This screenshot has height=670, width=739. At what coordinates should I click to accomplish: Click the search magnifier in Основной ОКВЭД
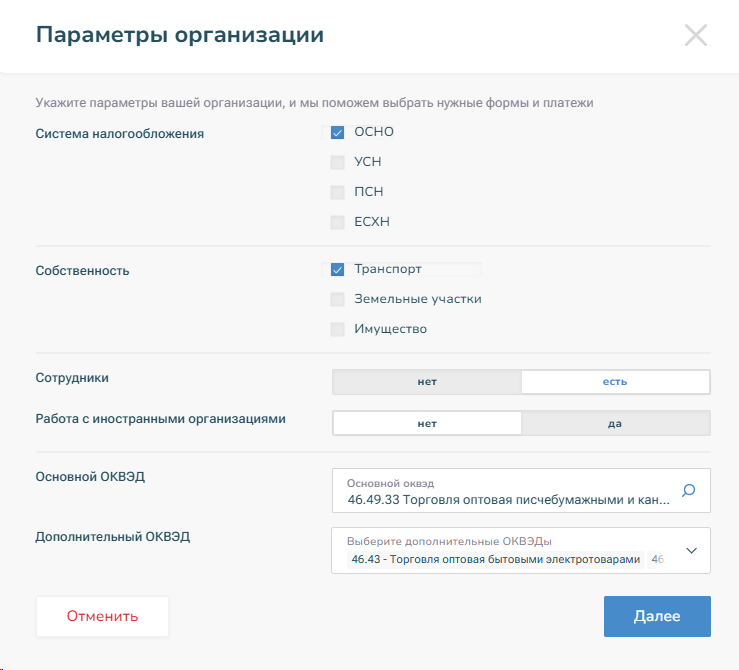click(688, 490)
